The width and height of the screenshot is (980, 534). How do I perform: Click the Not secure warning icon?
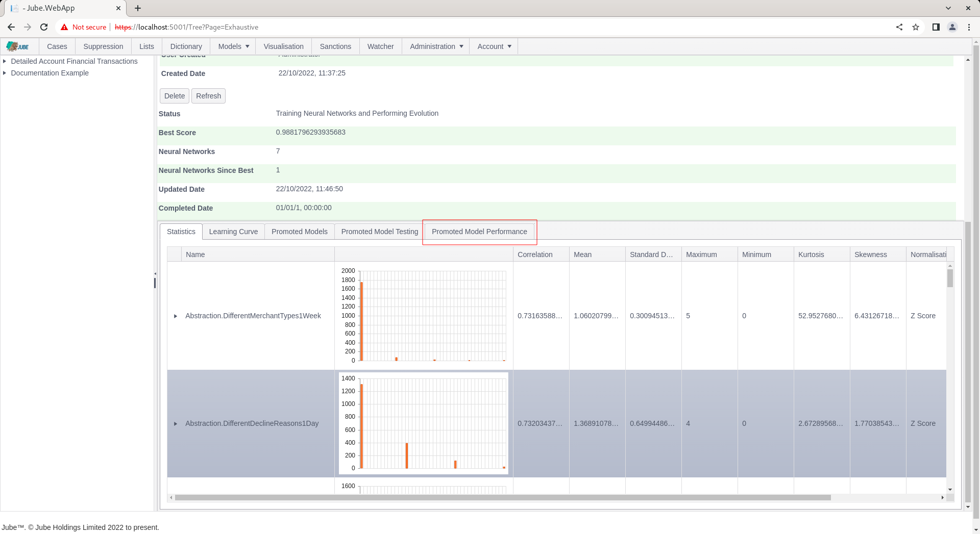coord(64,27)
